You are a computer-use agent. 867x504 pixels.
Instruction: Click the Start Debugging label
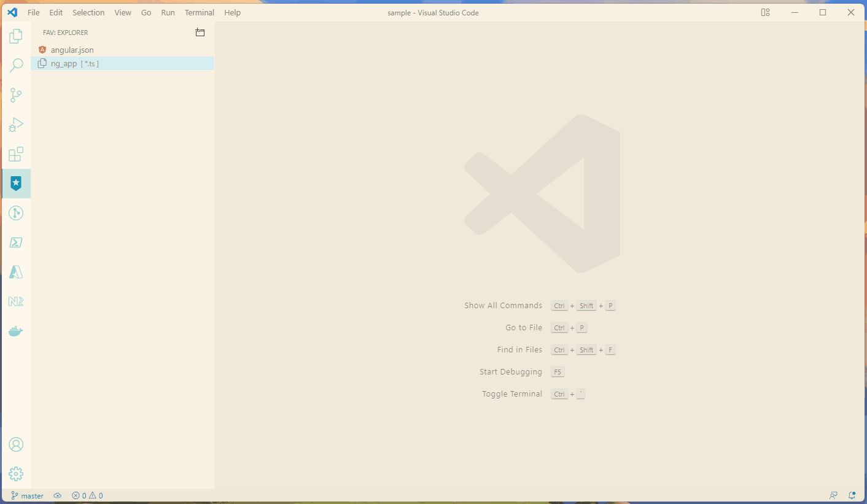click(x=511, y=372)
